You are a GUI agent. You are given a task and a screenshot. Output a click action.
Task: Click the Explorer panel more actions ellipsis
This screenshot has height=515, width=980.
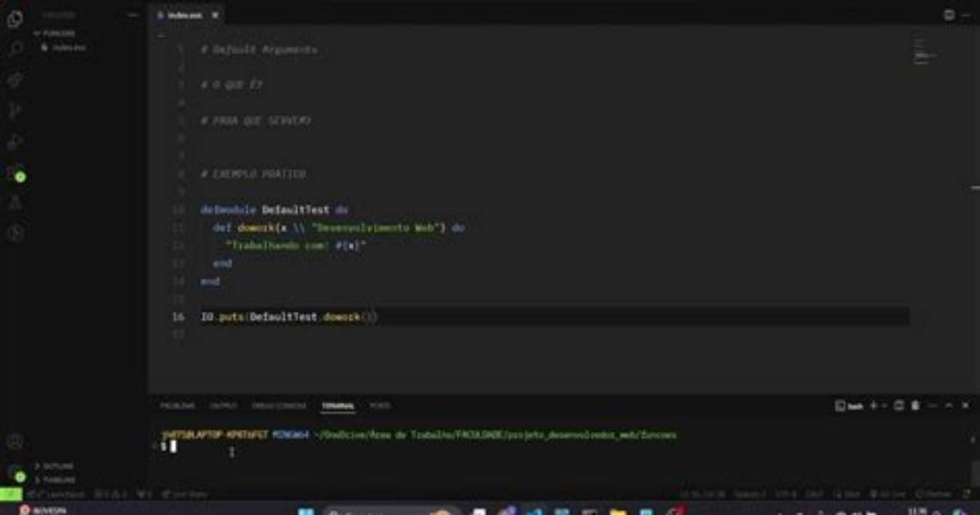[x=133, y=15]
